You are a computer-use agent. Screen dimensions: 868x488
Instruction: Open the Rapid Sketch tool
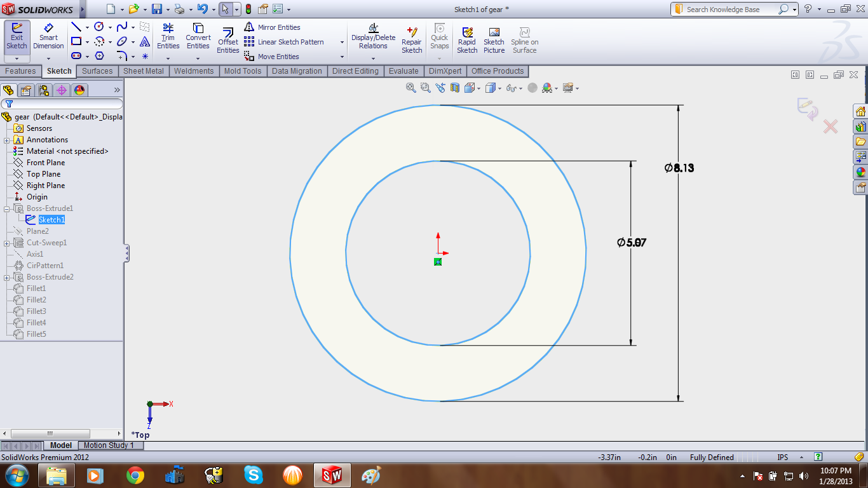tap(467, 40)
